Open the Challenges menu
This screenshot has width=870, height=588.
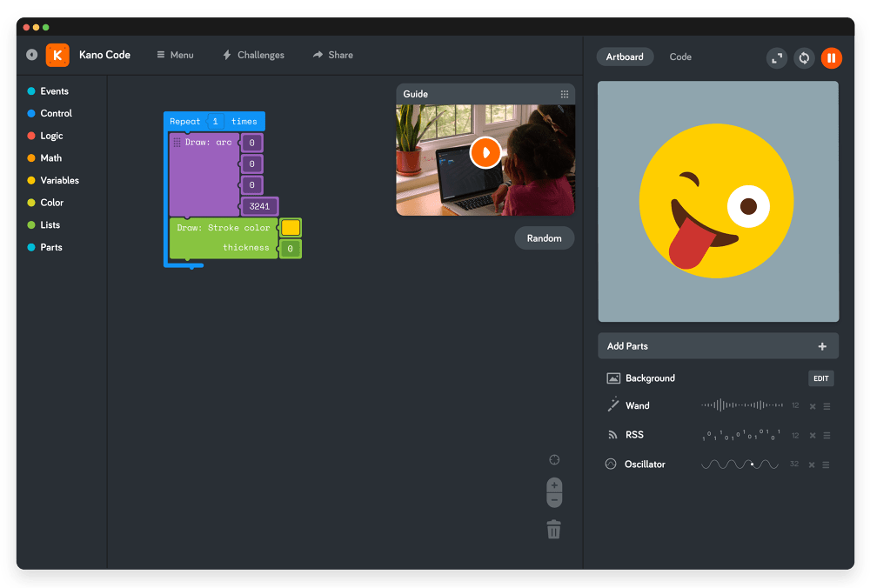tap(253, 55)
